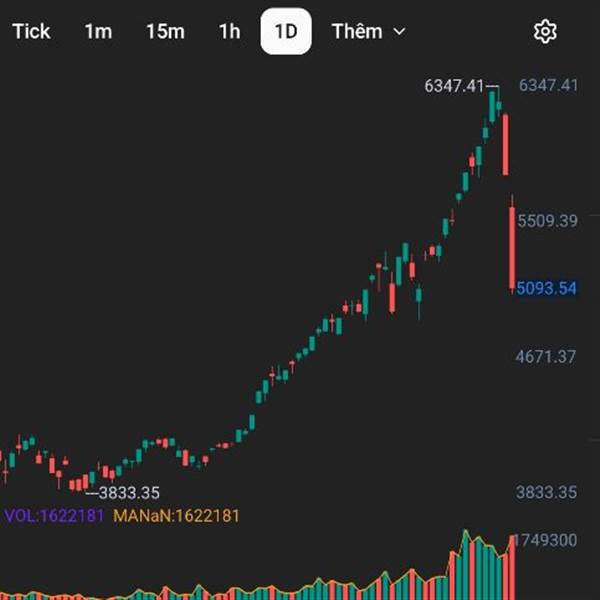Click the MANaN:1622181 indicator label
Viewport: 600px width, 600px height.
pos(177,516)
